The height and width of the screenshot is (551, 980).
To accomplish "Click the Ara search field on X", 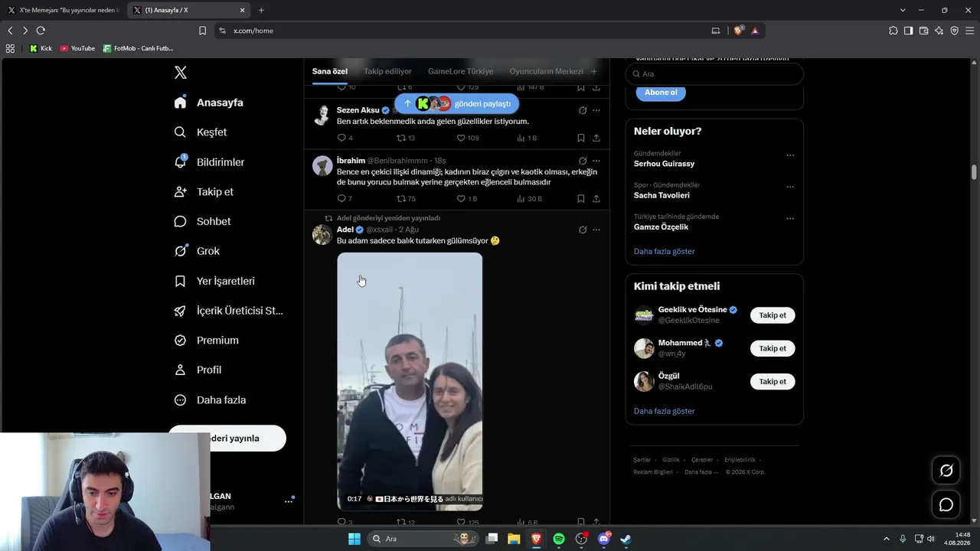I will click(x=714, y=73).
